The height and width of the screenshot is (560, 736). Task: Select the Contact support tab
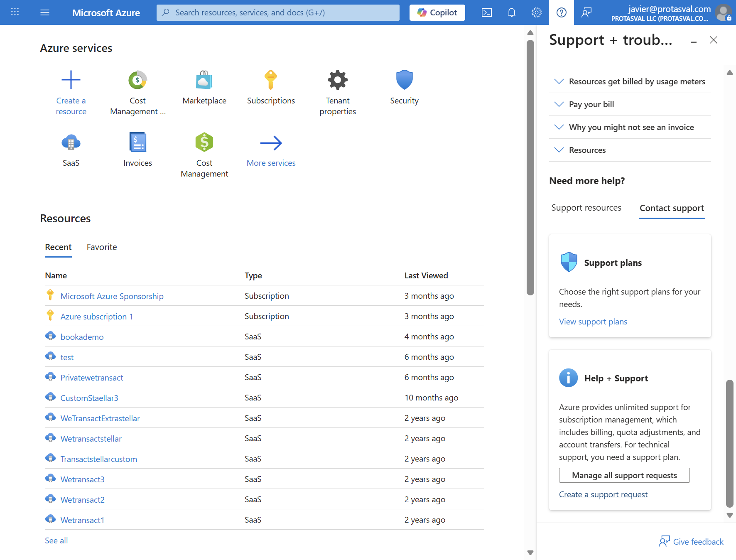tap(672, 208)
